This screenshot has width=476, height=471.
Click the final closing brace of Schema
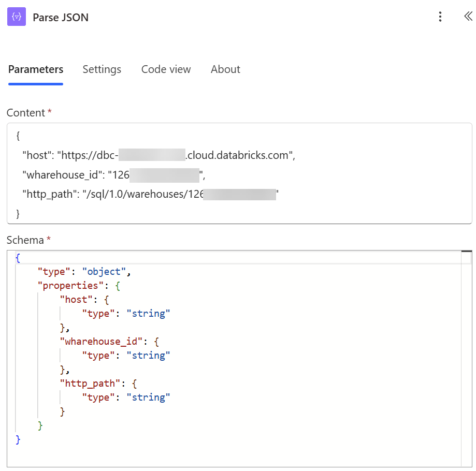point(18,440)
